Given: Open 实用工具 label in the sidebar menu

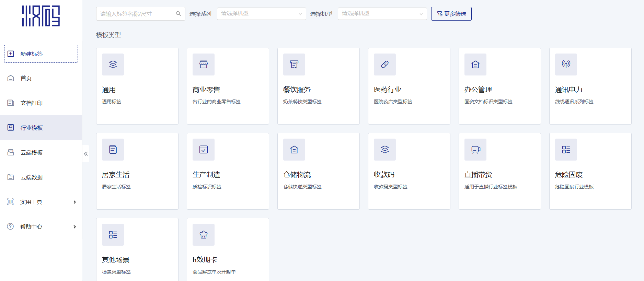Looking at the screenshot, I should [x=31, y=202].
